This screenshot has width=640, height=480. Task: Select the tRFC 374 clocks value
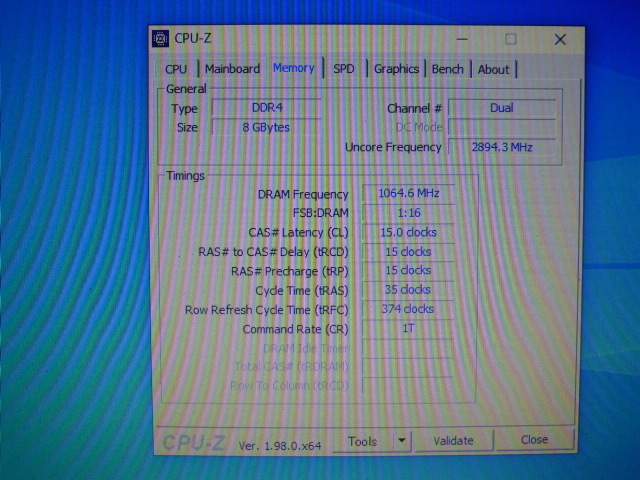point(408,309)
